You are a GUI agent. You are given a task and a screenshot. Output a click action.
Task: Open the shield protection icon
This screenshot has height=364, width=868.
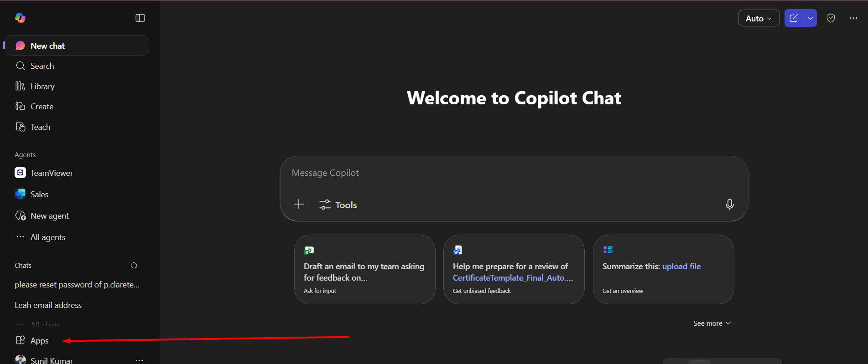click(x=831, y=18)
